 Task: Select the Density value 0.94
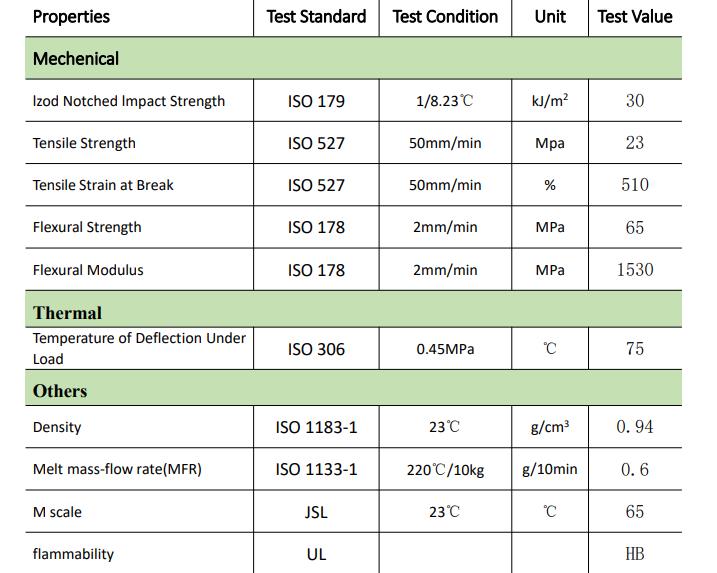[635, 427]
